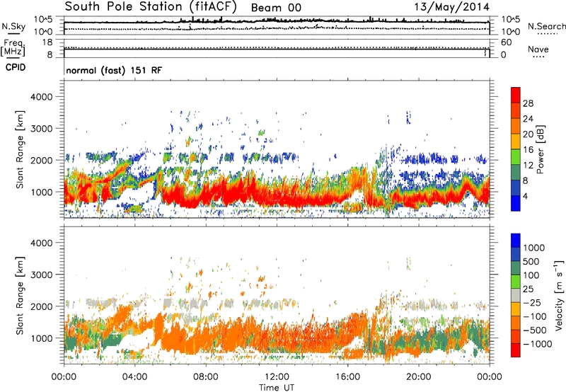Select the "28" label on the power colorbar
The height and width of the screenshot is (392, 566).
(x=528, y=103)
